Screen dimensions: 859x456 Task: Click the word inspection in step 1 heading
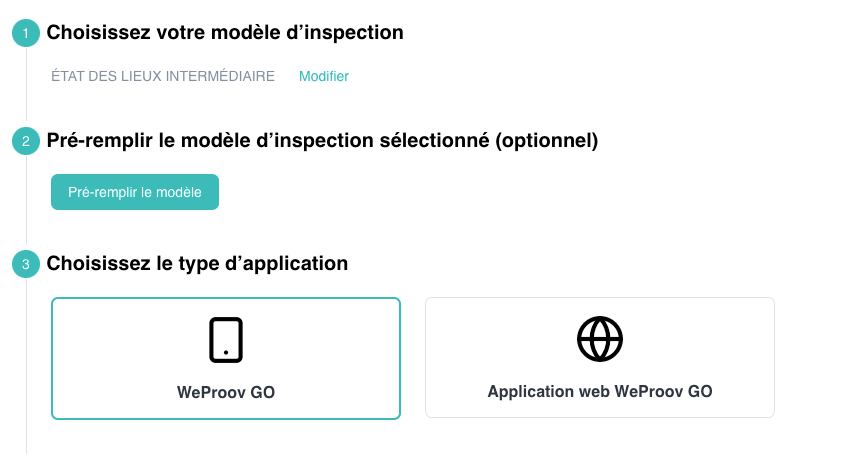354,33
